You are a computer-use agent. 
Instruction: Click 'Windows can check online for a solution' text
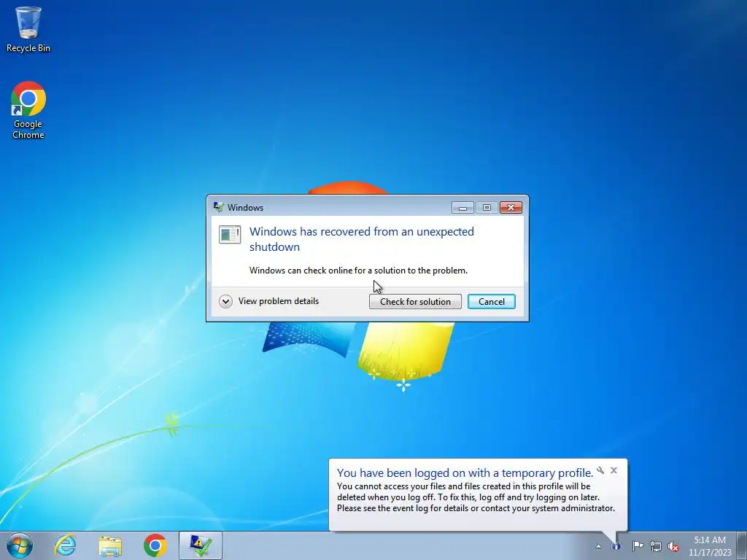358,271
